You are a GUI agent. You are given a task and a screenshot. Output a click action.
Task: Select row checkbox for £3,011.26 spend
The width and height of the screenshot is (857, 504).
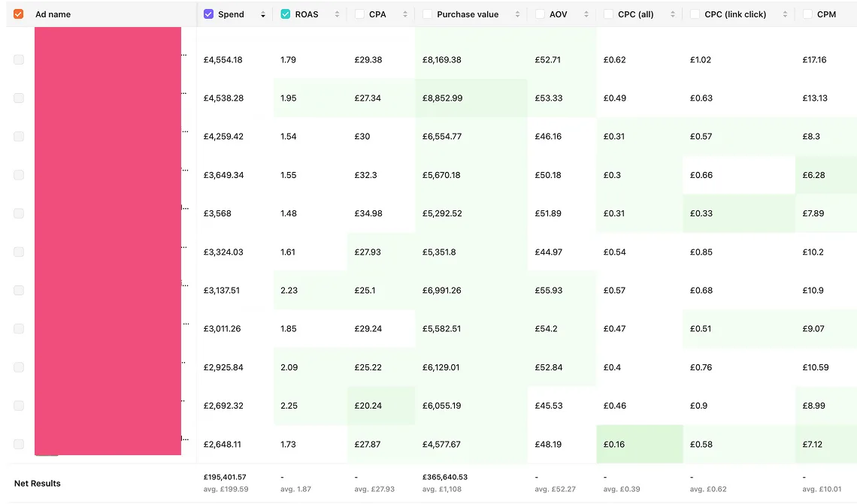(19, 329)
